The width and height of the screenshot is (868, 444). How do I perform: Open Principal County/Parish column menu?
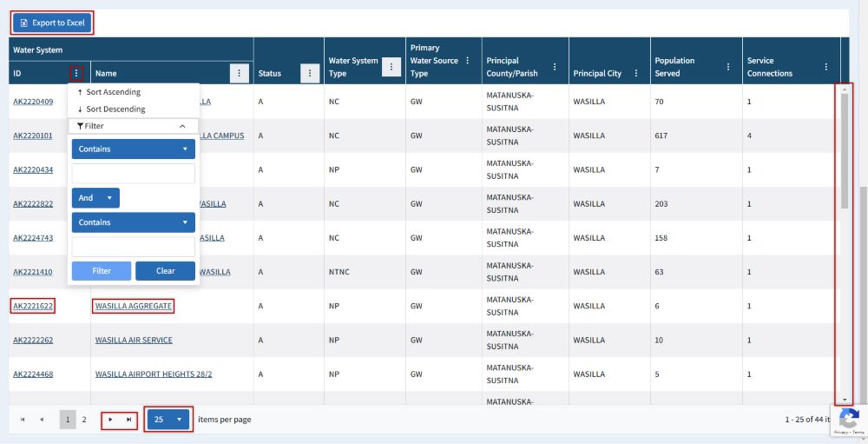pyautogui.click(x=555, y=67)
